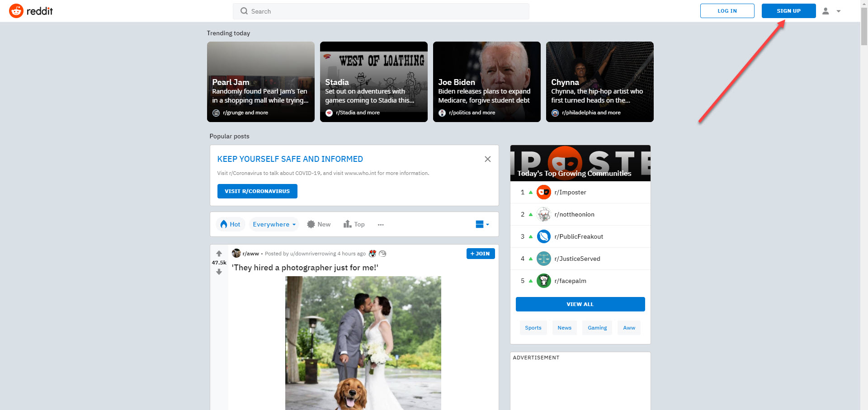Click the r/PublicFreakout community icon
The image size is (868, 410).
coord(544,236)
